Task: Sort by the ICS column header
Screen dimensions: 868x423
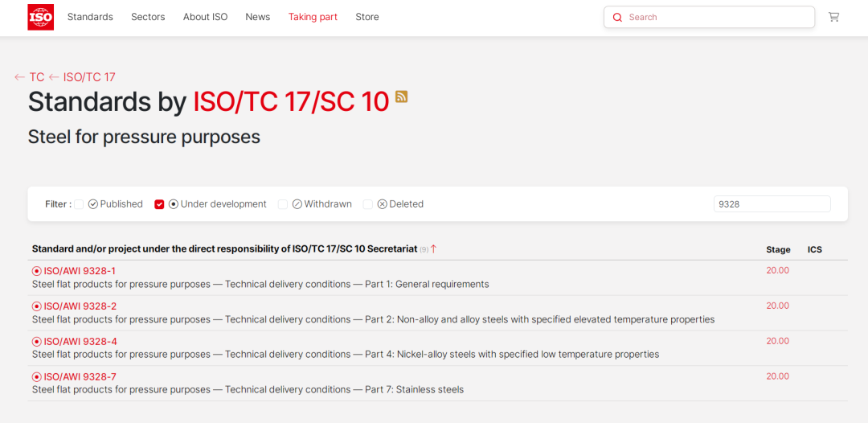Action: [815, 250]
